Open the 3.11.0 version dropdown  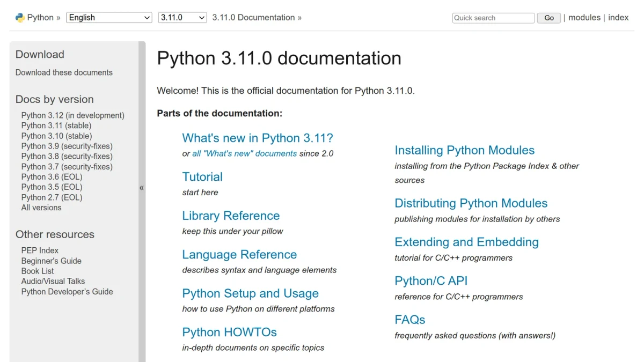point(182,18)
